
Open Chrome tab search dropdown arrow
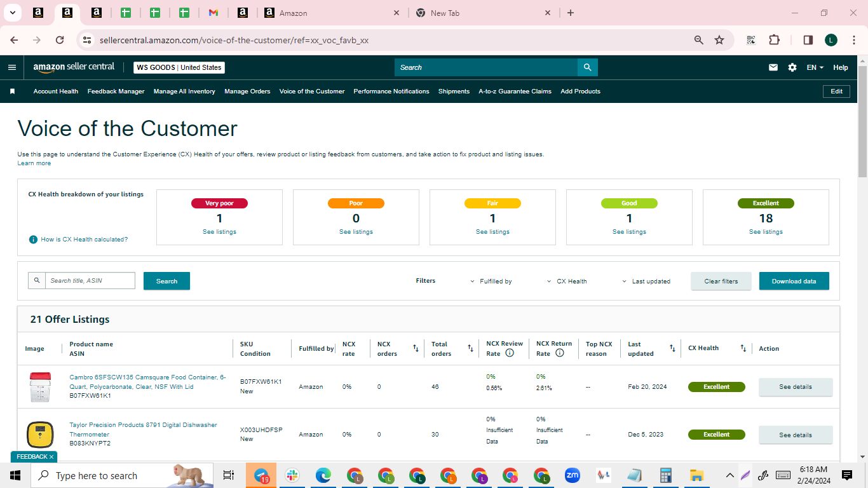click(x=13, y=13)
